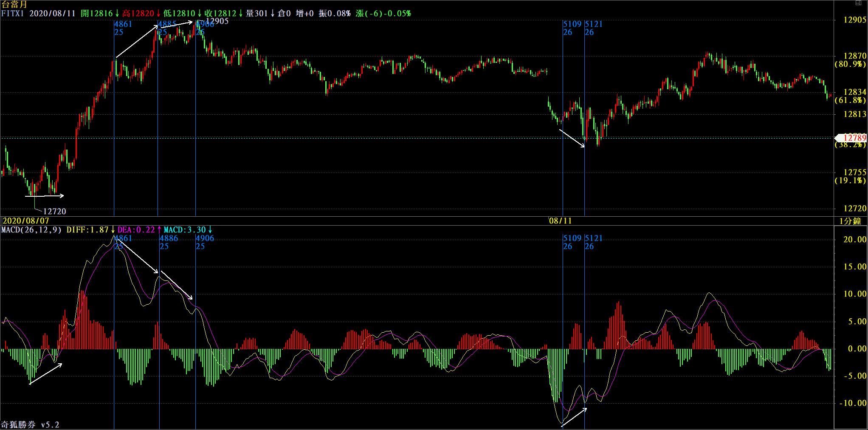Click the 漲(-6)-0.05% change value
868x430 pixels.
coord(383,14)
